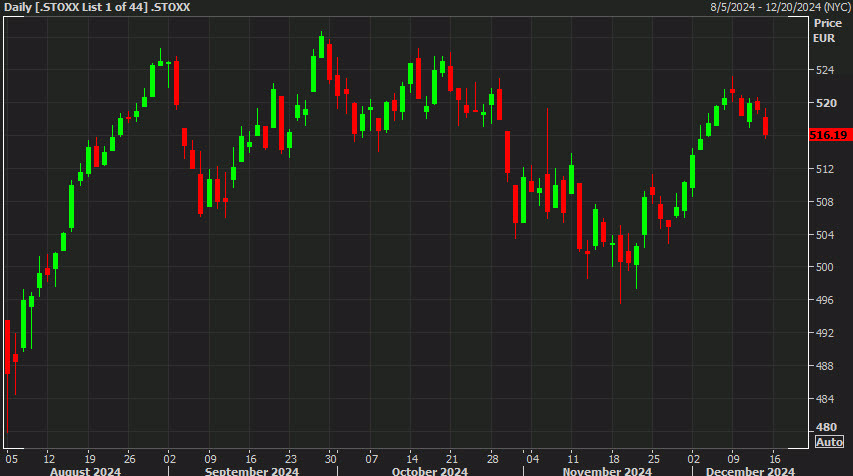Click the November 2024 month label
This screenshot has width=853, height=476.
click(607, 471)
